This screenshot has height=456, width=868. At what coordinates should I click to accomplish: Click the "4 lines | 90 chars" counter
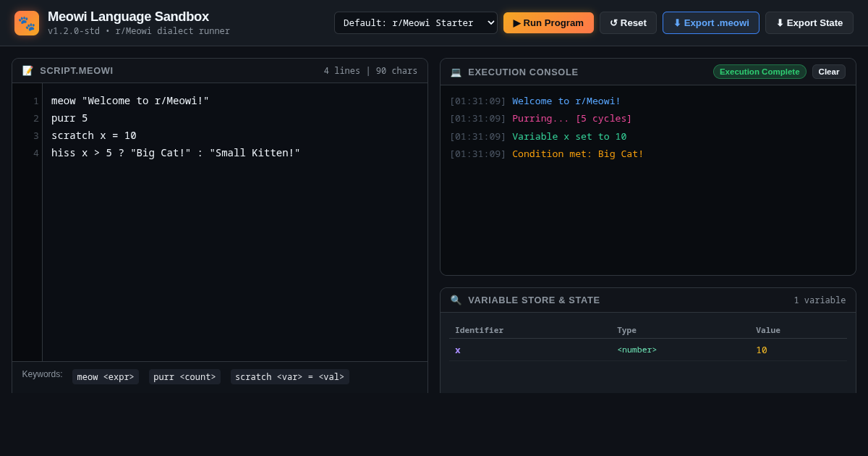(x=370, y=70)
